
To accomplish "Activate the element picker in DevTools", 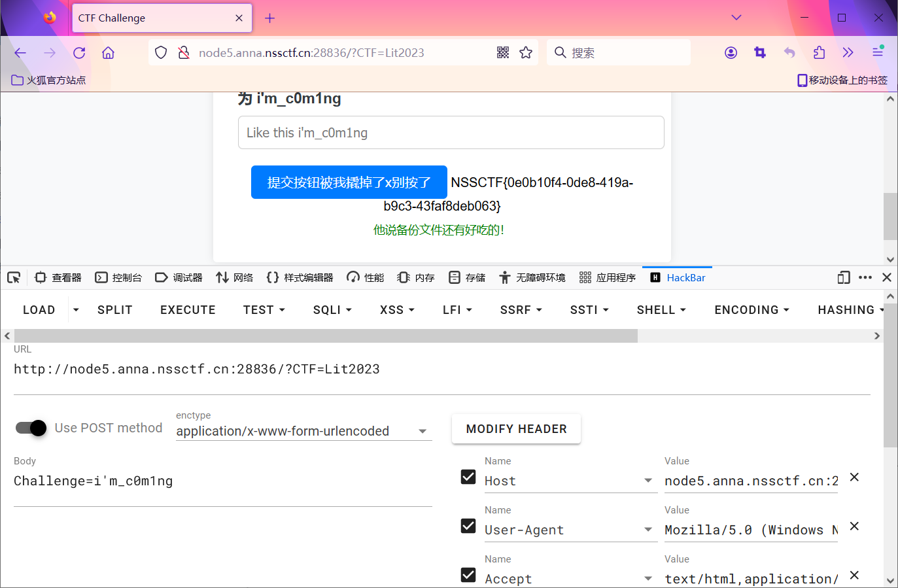I will [x=14, y=277].
